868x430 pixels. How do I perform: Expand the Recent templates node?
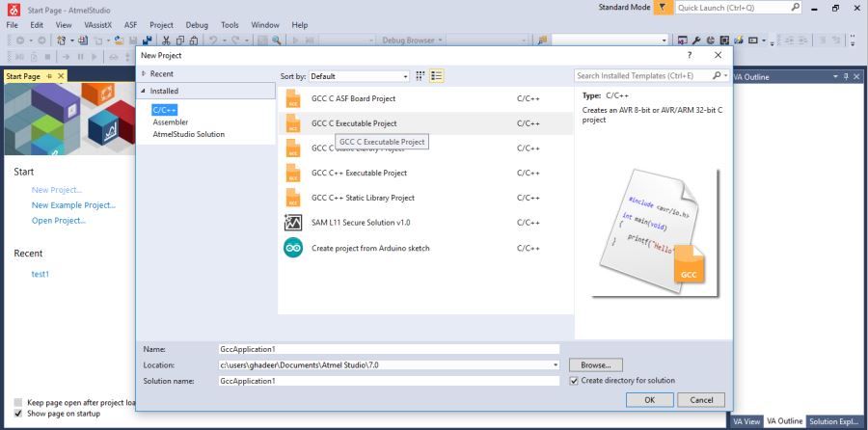coord(144,73)
